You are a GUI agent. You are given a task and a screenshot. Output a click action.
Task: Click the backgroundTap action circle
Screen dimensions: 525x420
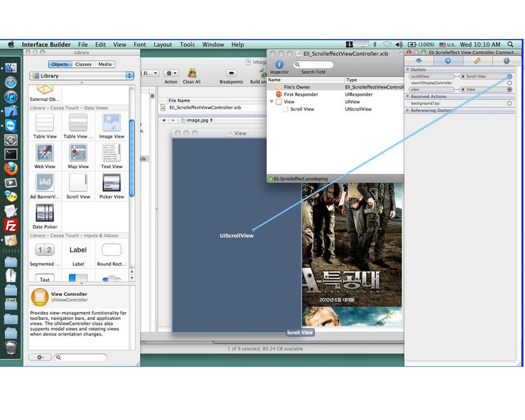point(509,103)
